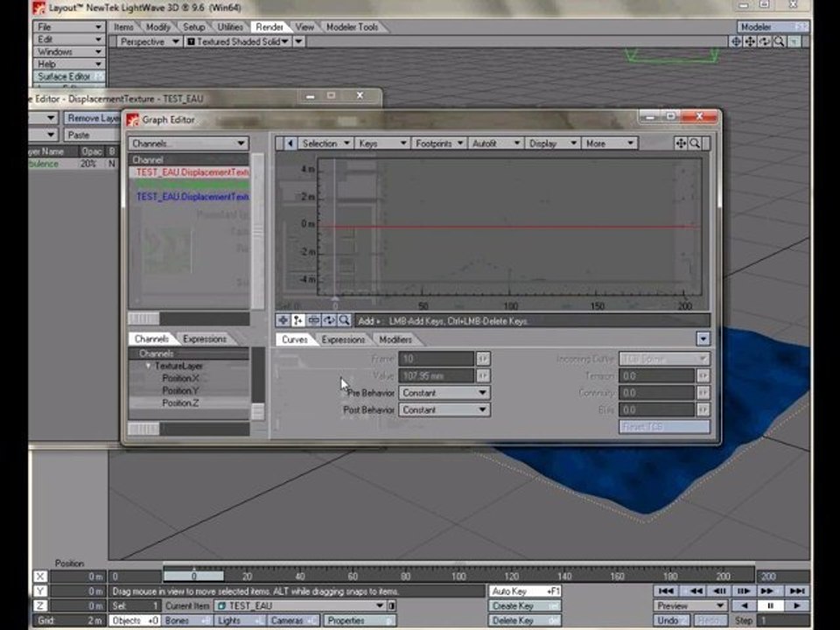Click the Step value field
Image resolution: width=840 pixels, height=630 pixels.
(782, 620)
